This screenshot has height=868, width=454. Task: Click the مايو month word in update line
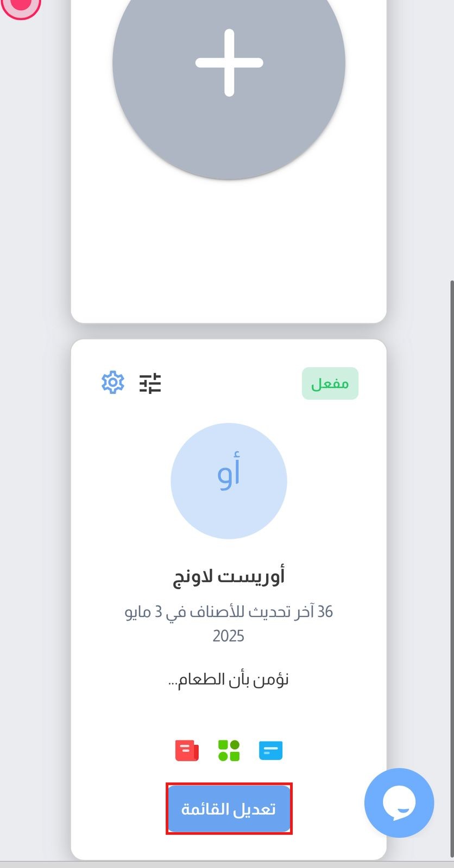[x=139, y=612]
